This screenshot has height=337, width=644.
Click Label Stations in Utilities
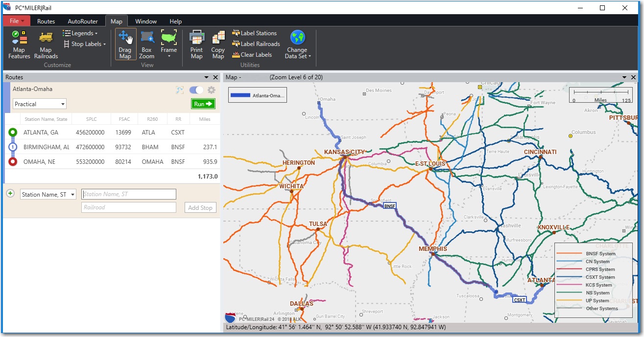(x=254, y=33)
